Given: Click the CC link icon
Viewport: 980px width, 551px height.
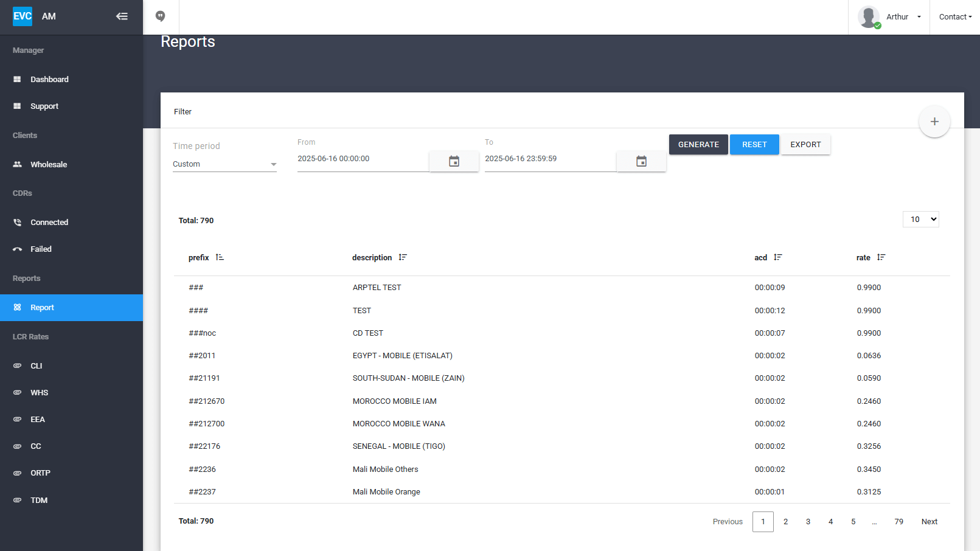Looking at the screenshot, I should [17, 446].
